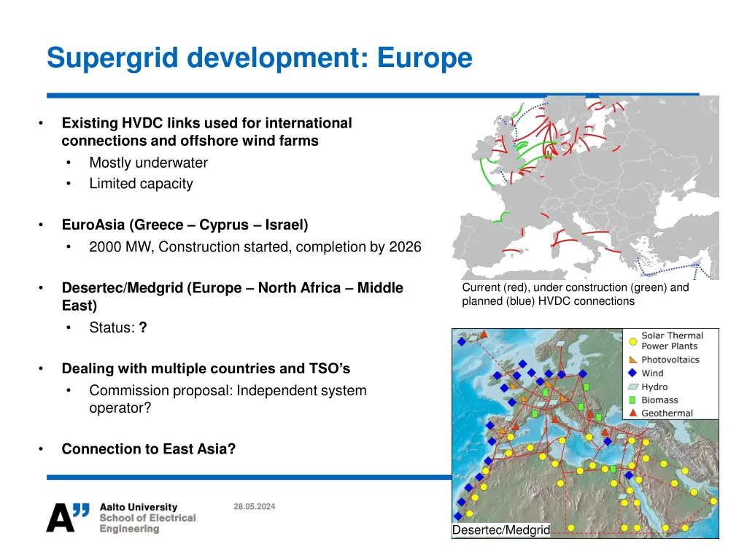Click the date 28.05.2024 in footer

[x=255, y=506]
